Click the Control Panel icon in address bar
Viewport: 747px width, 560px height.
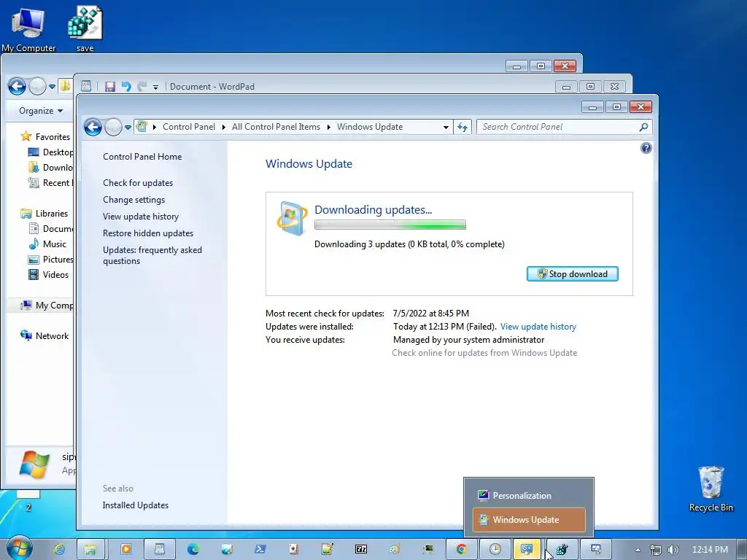point(142,127)
